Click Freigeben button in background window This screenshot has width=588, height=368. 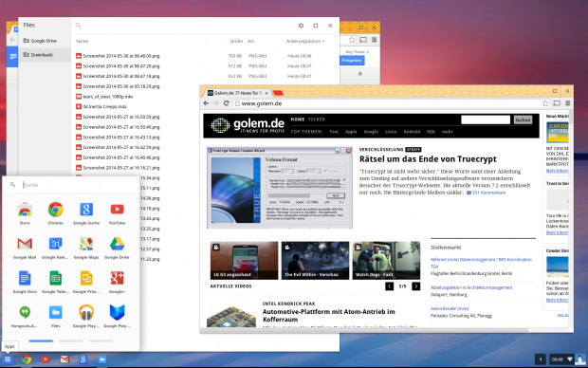(x=352, y=61)
